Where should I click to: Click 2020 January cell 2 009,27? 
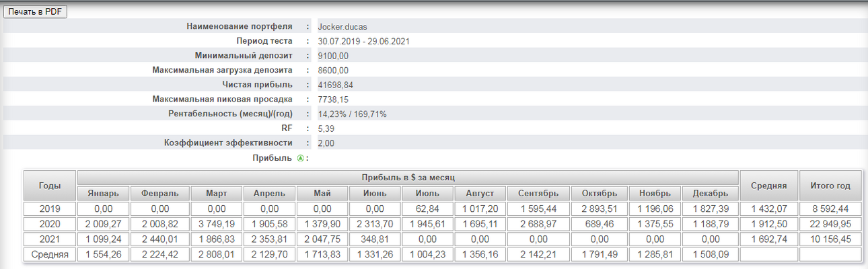click(104, 224)
